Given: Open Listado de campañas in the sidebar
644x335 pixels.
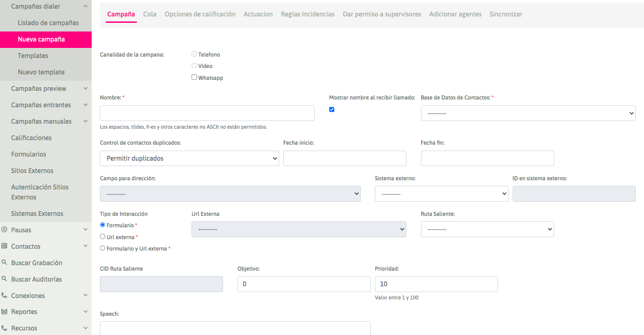Looking at the screenshot, I should click(48, 23).
